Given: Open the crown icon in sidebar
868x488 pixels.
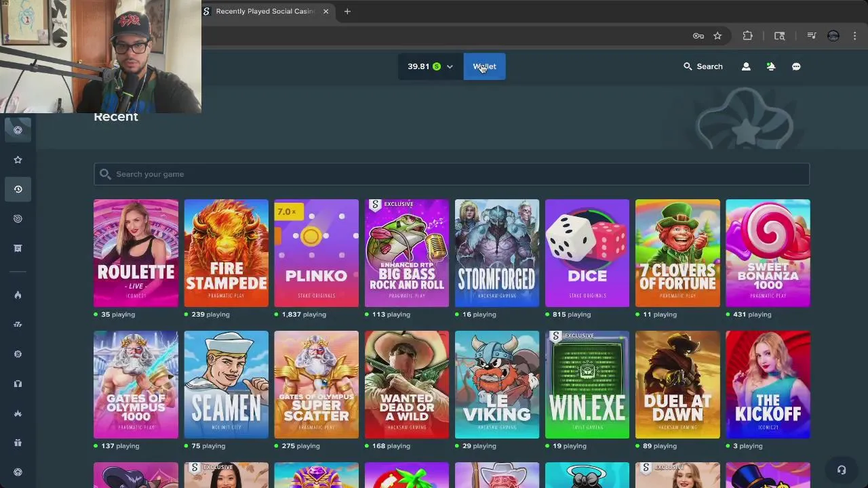Looking at the screenshot, I should click(x=18, y=413).
